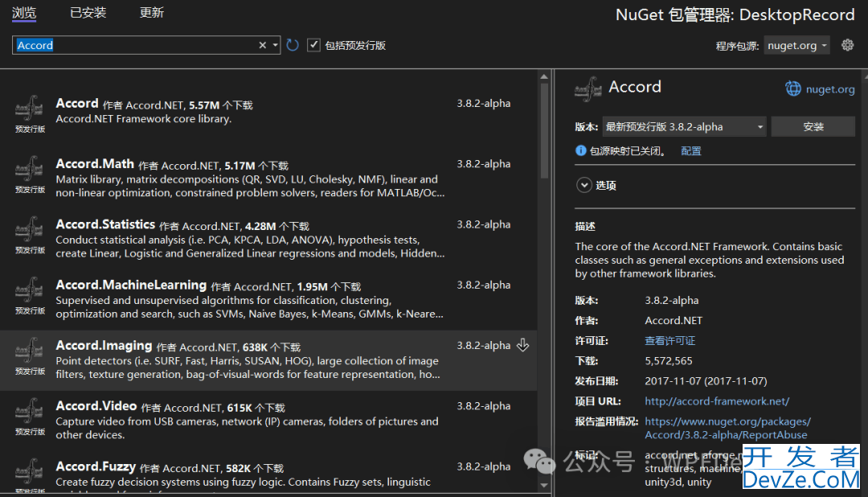Click the Accord.Imaging package title

coord(104,346)
